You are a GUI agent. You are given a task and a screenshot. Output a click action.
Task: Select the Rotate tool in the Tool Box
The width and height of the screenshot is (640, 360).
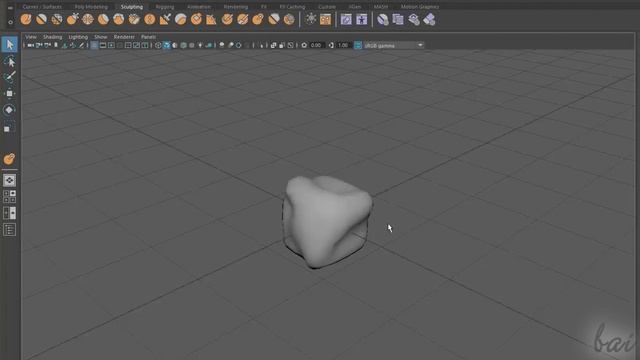(9, 110)
